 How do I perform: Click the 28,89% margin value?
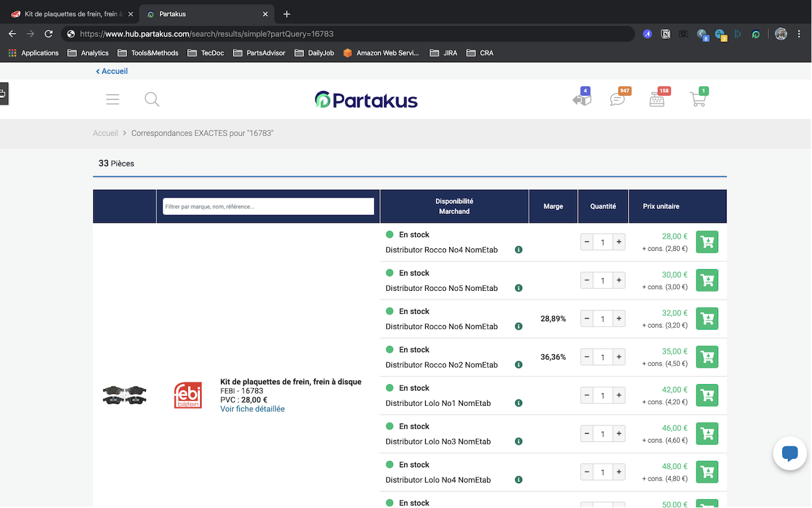point(553,319)
